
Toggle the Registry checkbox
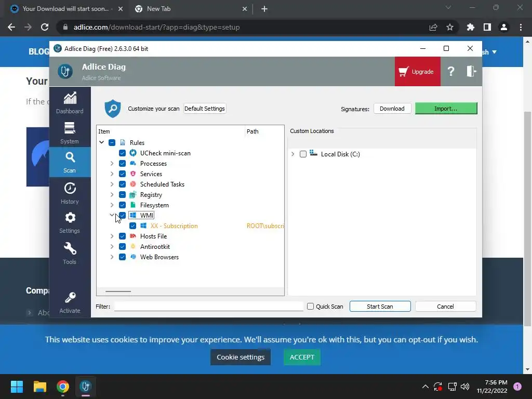tap(122, 195)
